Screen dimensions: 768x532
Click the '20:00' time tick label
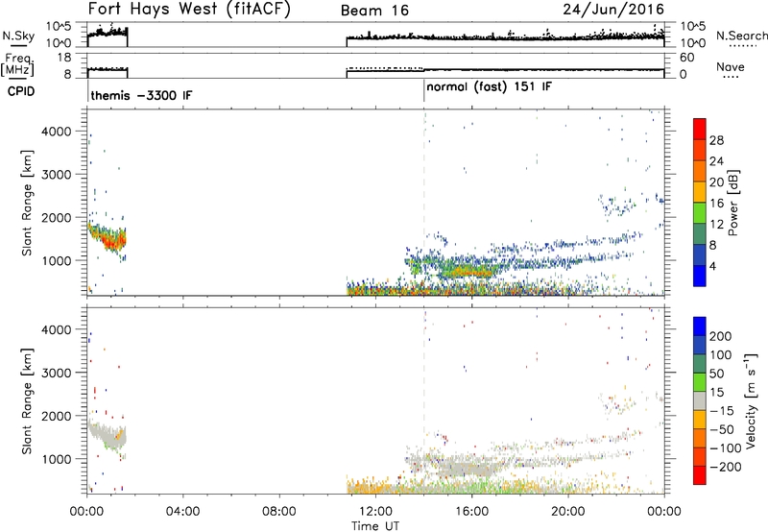pyautogui.click(x=568, y=512)
